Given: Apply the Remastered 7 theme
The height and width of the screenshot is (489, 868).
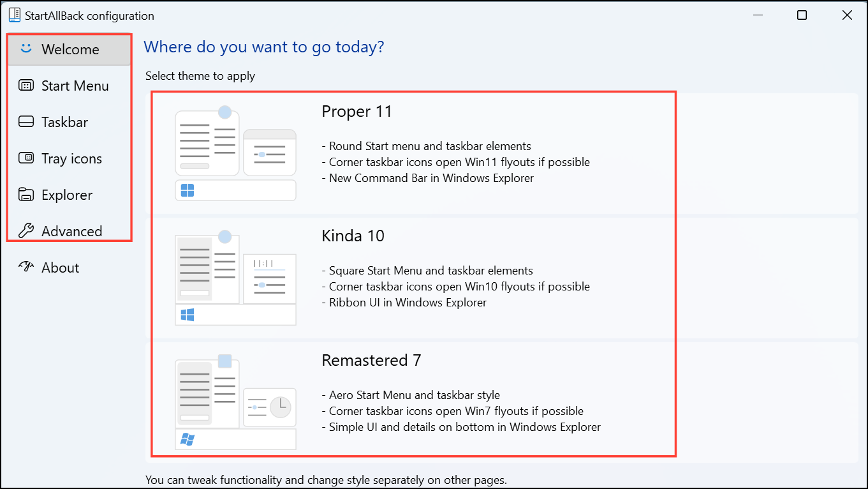Looking at the screenshot, I should pyautogui.click(x=501, y=402).
